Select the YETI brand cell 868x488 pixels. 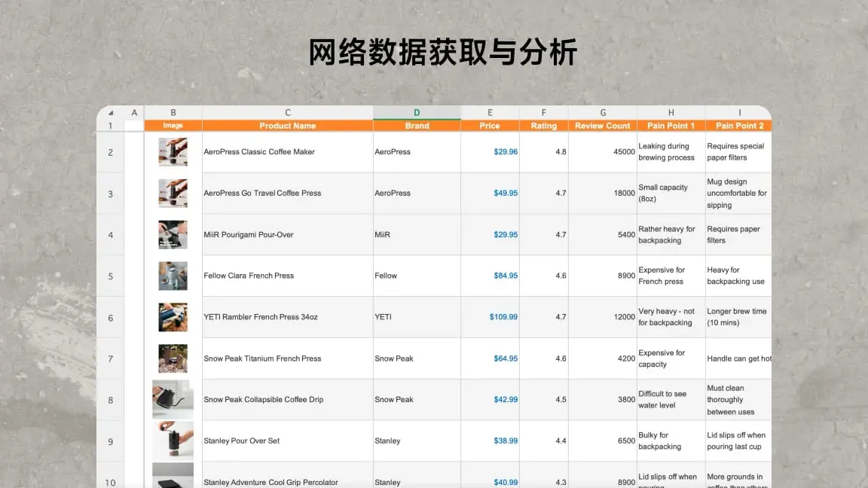[417, 317]
